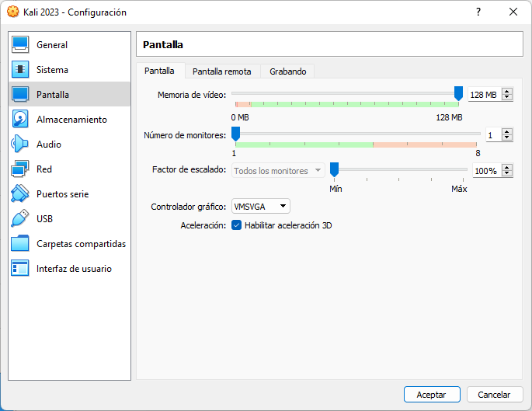Select USB in the settings list
This screenshot has height=411, width=532.
[x=70, y=218]
